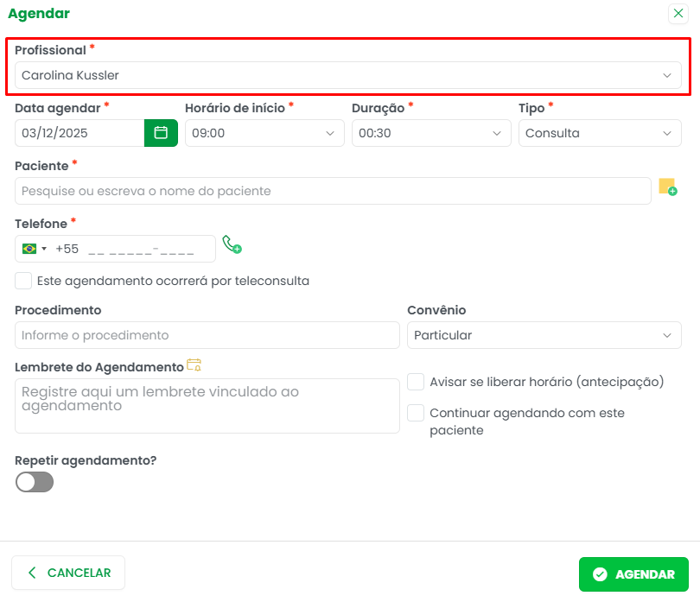Click the reminder calendar icon beside Lembrete

[x=194, y=365]
